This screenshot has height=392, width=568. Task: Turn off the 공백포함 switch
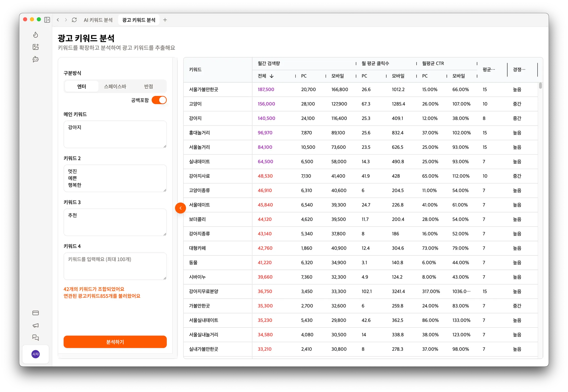[159, 100]
